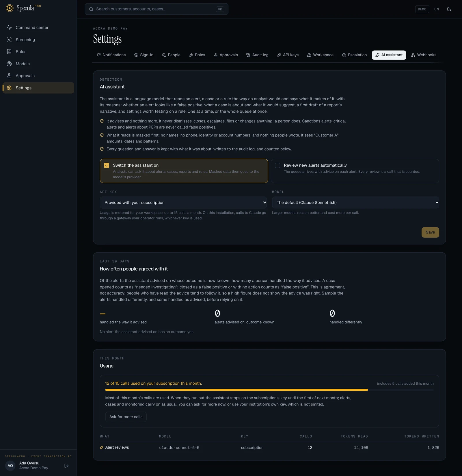Click the Save button
462x476 pixels.
(430, 232)
